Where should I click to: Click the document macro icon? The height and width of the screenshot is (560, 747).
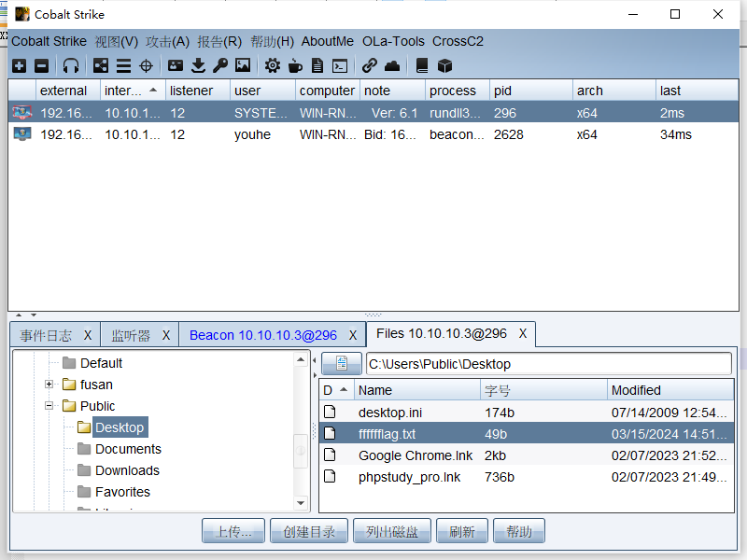coord(317,65)
